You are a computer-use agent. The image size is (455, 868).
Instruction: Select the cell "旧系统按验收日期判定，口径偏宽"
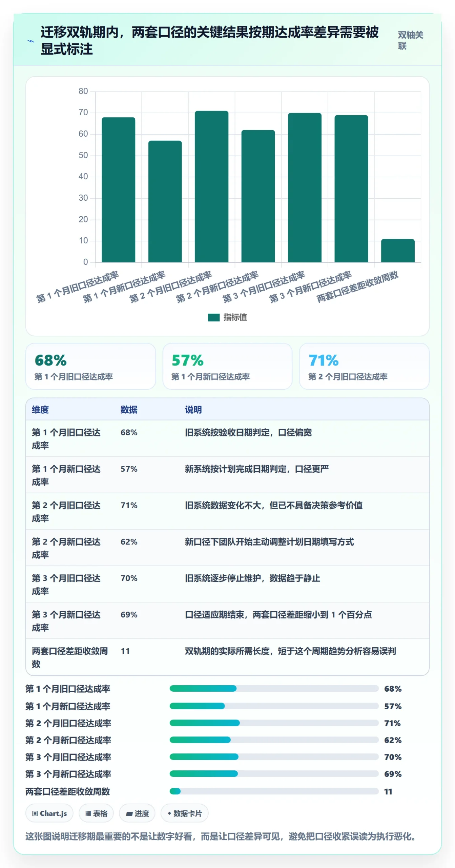point(248,432)
